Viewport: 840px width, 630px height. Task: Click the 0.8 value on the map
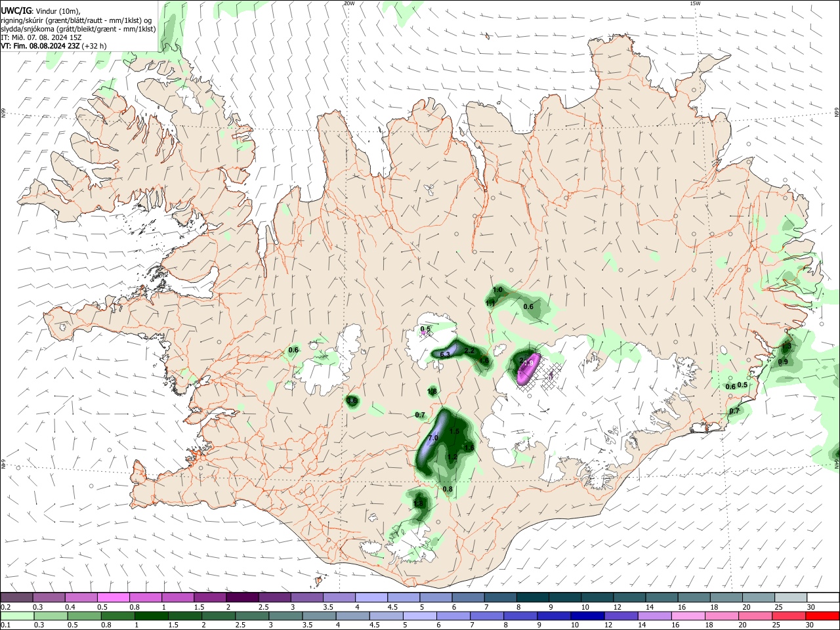448,489
